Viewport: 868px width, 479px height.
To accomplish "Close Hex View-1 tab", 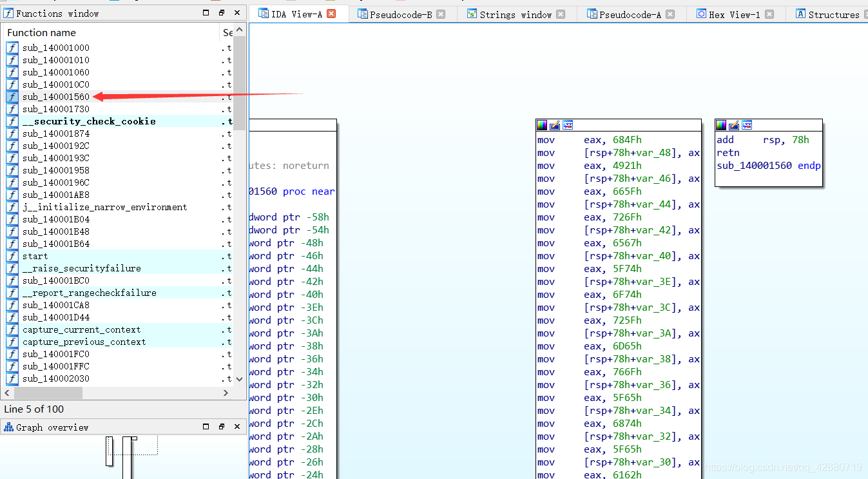I will (x=769, y=14).
